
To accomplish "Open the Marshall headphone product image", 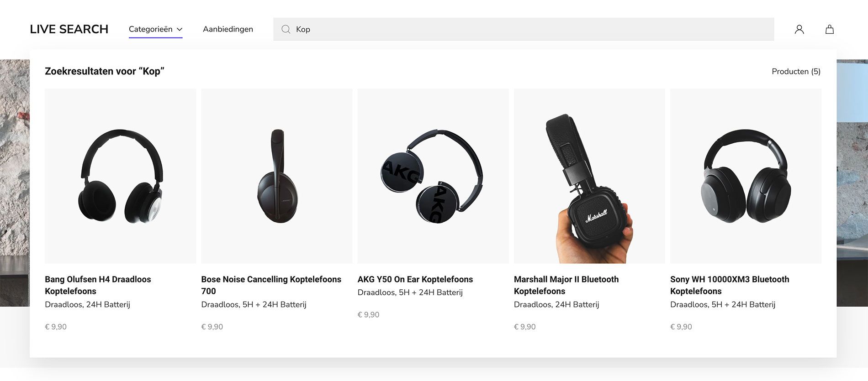I will [x=589, y=176].
